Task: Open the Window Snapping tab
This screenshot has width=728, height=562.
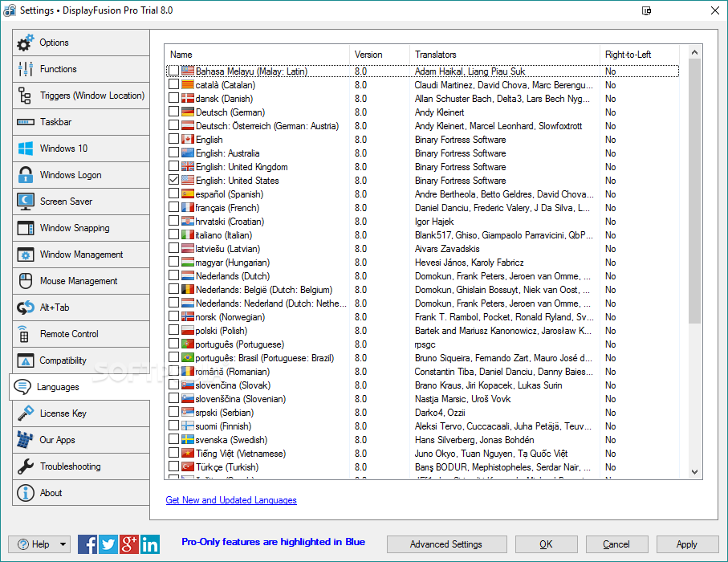Action: tap(81, 228)
